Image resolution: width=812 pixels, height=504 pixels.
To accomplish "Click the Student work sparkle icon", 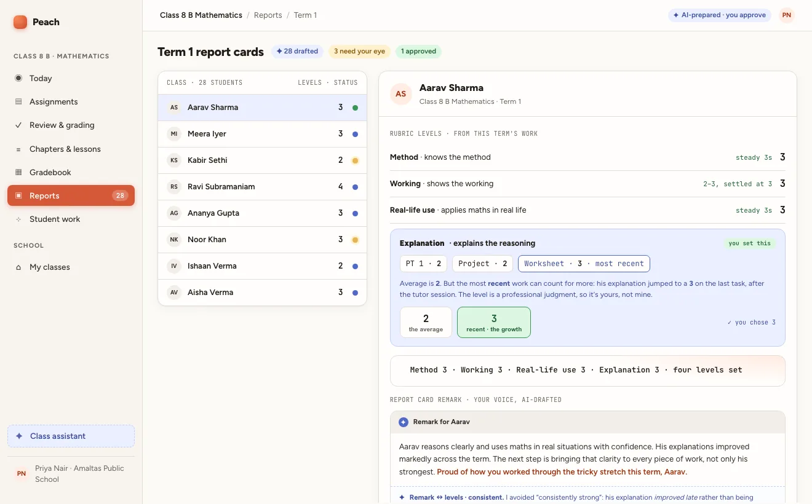I will pos(18,219).
